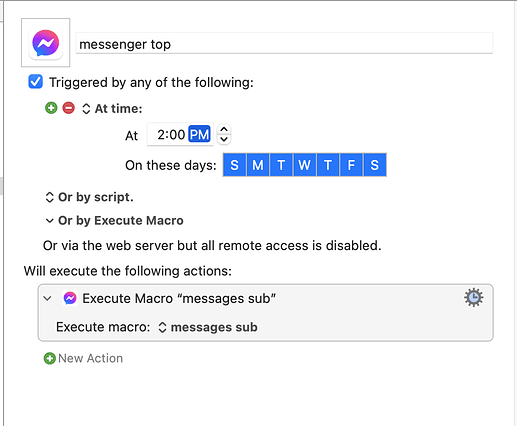517x426 pixels.
Task: Click the Messenger icon in Execute Macro action
Action: pos(70,298)
